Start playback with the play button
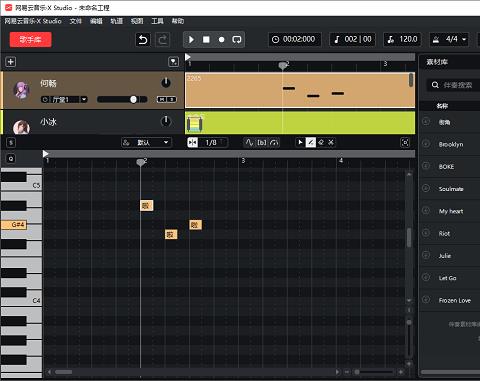Viewport: 480px width, 381px height. (x=191, y=40)
